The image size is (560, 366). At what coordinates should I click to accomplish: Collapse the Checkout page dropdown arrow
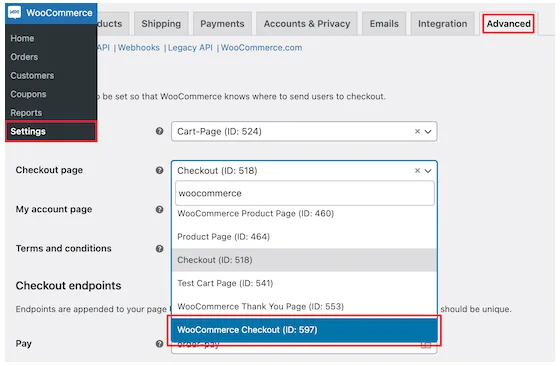click(x=428, y=171)
